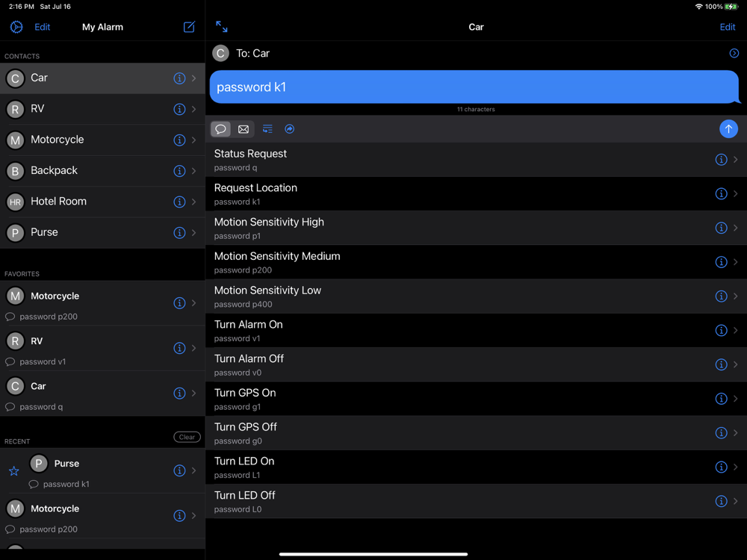This screenshot has height=560, width=747.
Task: Open info for Turn Alarm Off
Action: (721, 365)
